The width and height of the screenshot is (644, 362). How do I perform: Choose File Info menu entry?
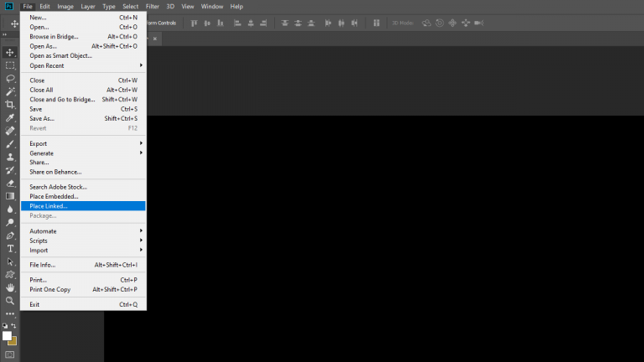(83, 265)
